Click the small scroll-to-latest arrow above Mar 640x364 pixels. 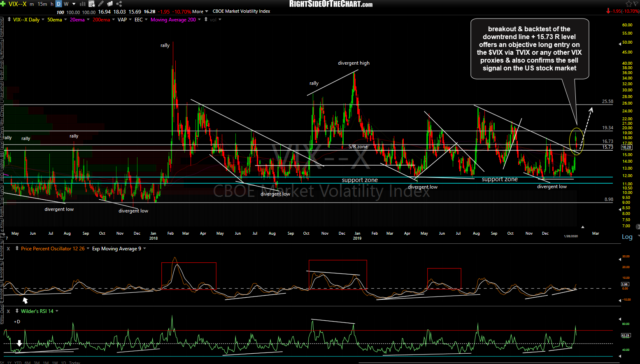[582, 226]
